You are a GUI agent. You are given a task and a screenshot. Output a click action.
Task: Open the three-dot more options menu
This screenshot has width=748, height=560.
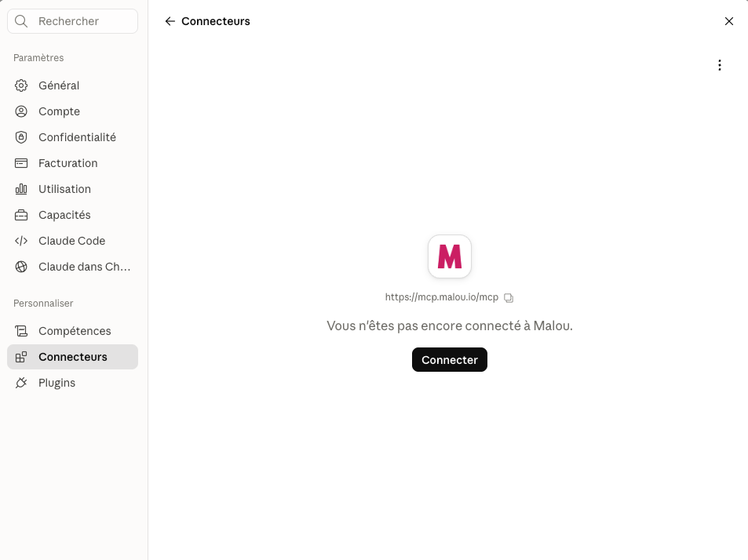720,65
